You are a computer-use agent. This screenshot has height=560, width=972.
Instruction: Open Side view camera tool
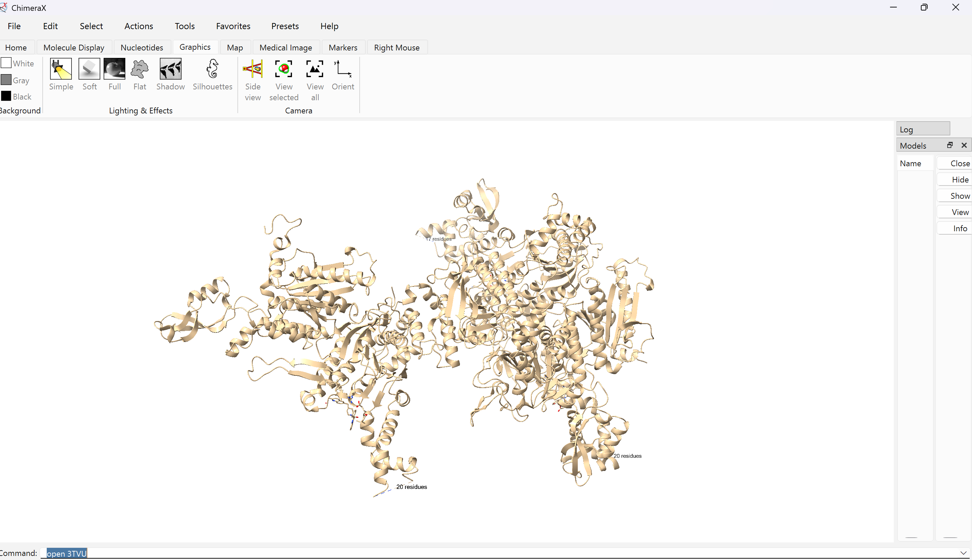pyautogui.click(x=253, y=69)
